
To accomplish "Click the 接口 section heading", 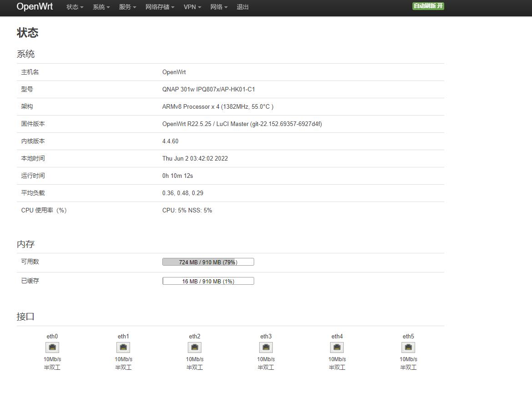I will pyautogui.click(x=25, y=317).
